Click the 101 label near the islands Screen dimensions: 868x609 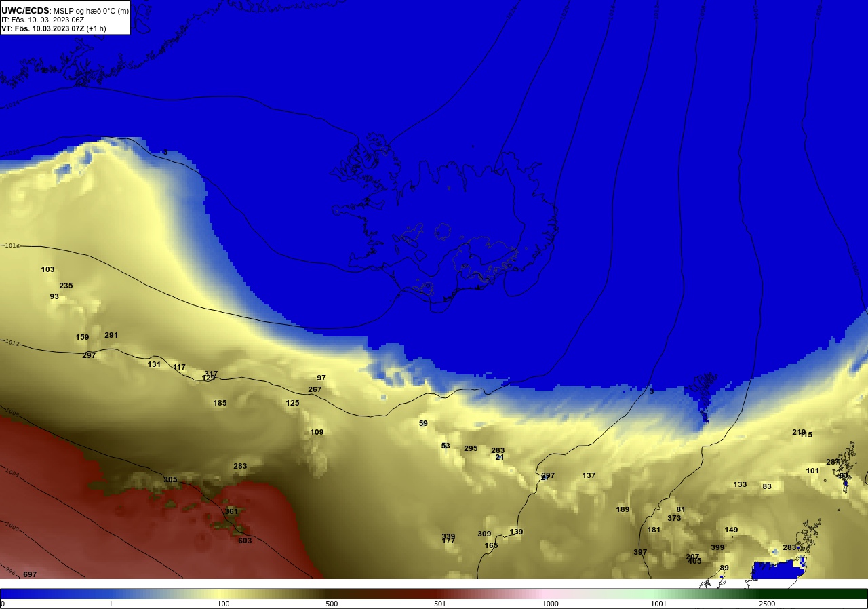tap(812, 471)
